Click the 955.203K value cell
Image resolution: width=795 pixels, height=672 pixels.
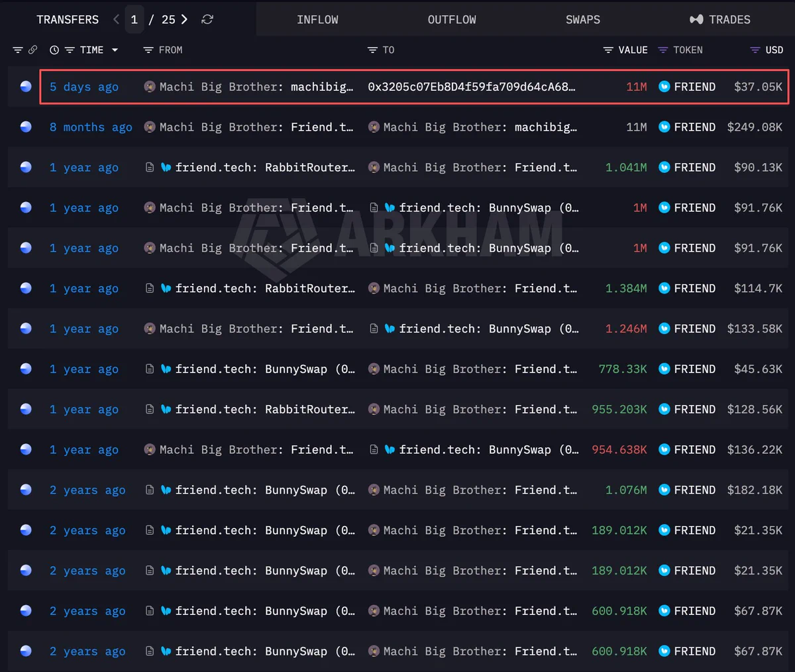[619, 410]
